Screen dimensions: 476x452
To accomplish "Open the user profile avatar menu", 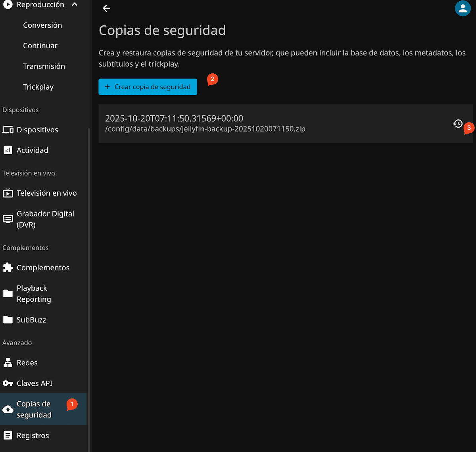I will coord(463,8).
